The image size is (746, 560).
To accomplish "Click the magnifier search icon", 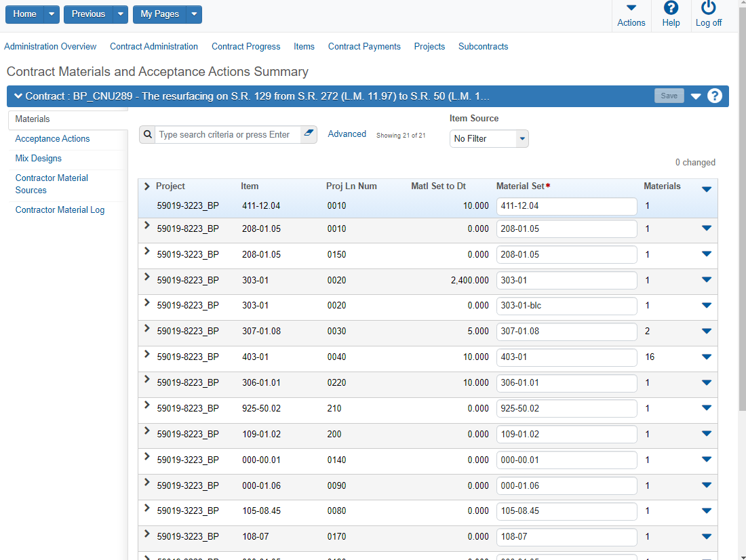I will pos(148,135).
